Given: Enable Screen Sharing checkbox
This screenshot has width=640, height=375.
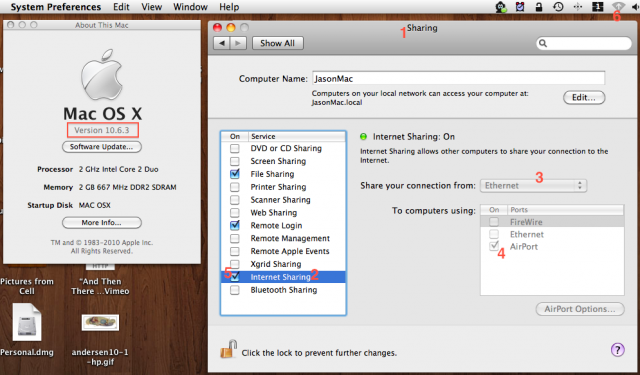Looking at the screenshot, I should coord(235,161).
